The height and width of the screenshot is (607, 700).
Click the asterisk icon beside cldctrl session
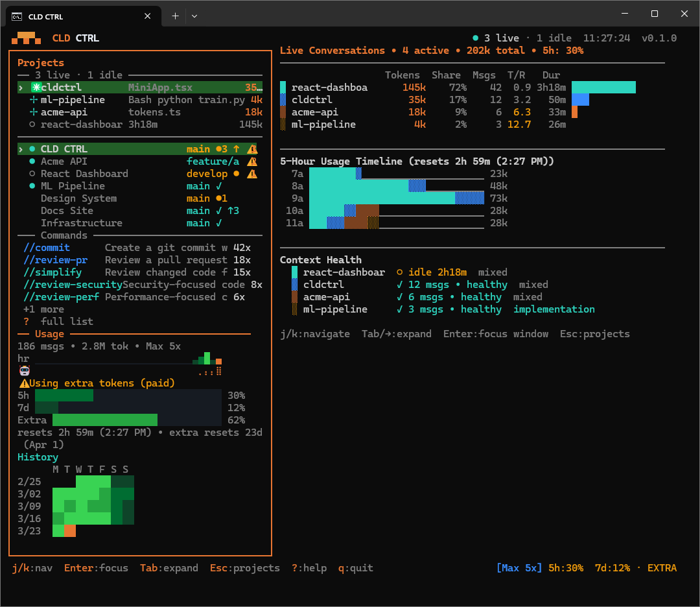[x=36, y=87]
